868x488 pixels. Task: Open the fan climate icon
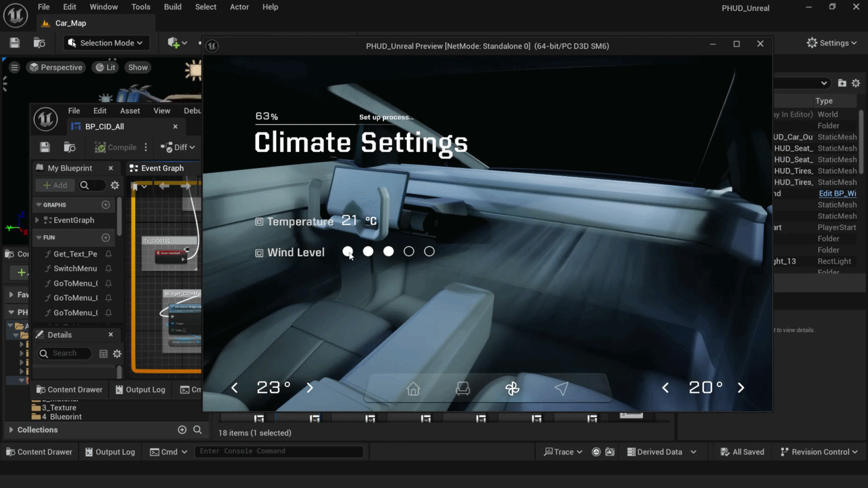click(512, 388)
